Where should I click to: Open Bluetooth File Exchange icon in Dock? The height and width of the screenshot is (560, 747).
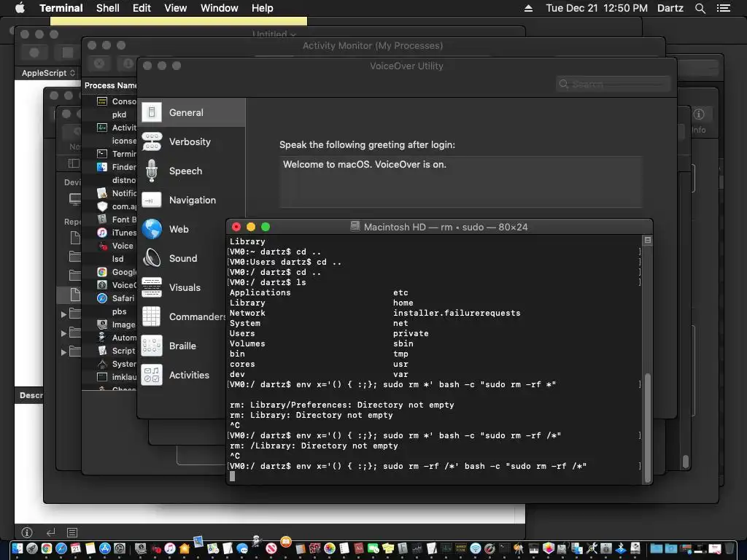click(x=620, y=548)
